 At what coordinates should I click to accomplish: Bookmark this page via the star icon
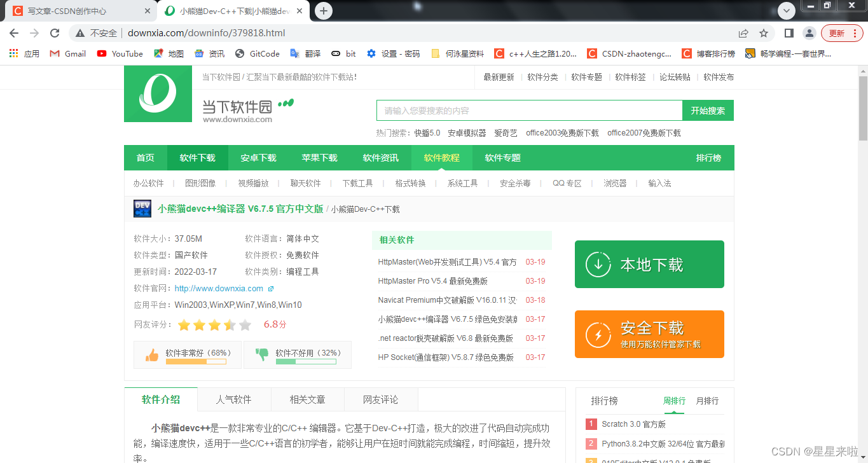(x=763, y=32)
